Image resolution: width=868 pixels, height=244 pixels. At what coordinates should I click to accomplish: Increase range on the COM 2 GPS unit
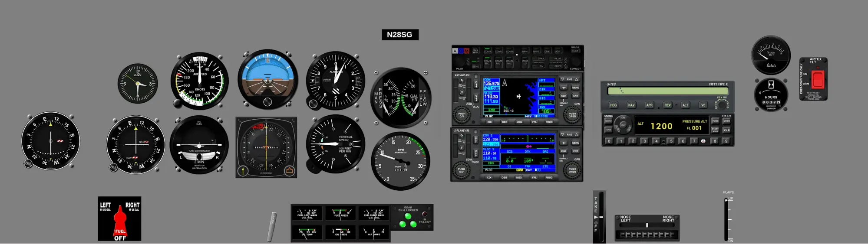(577, 134)
